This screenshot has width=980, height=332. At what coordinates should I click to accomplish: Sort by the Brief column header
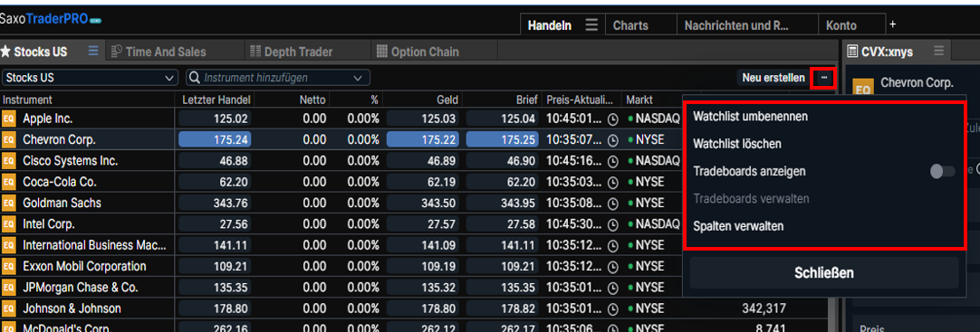(526, 100)
